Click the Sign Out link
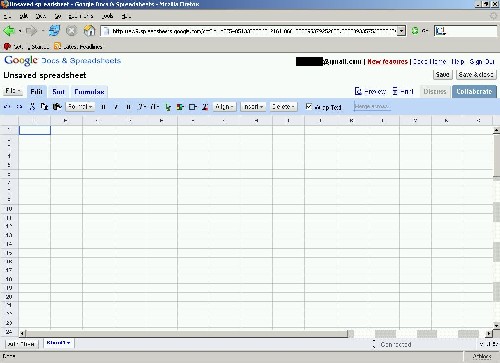The height and width of the screenshot is (363, 500). (482, 62)
